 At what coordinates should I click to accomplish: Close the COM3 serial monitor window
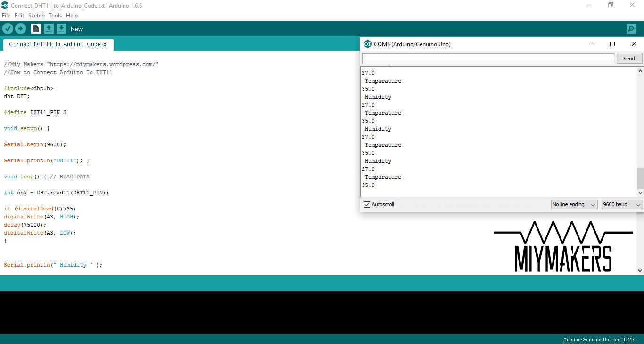634,44
